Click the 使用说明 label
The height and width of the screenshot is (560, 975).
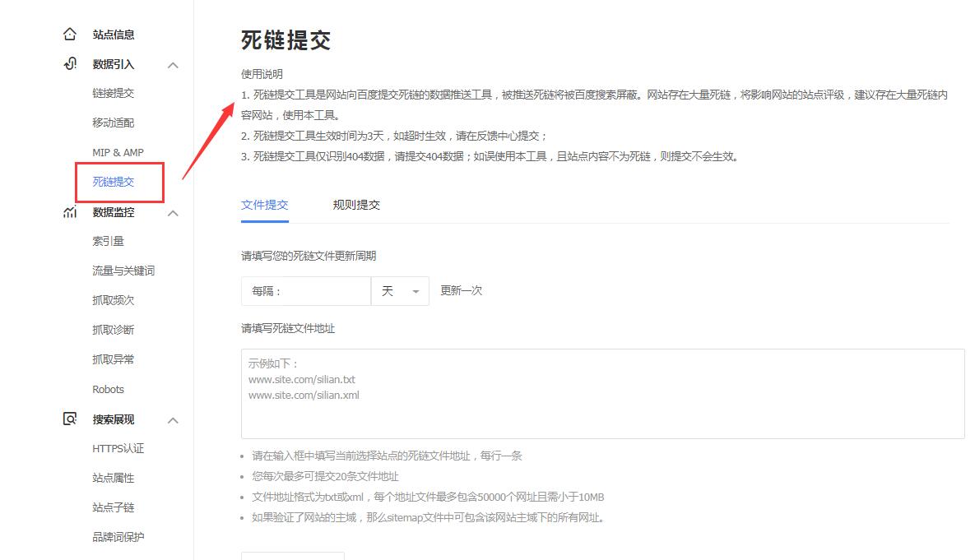[x=262, y=74]
